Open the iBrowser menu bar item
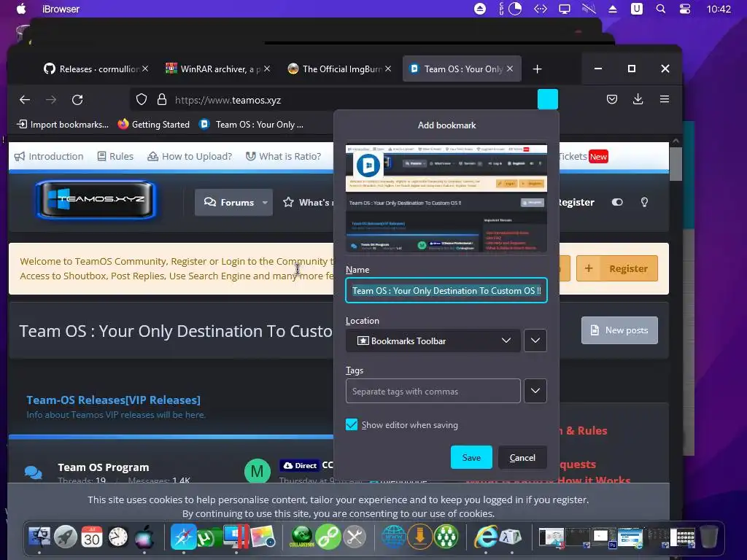The height and width of the screenshot is (560, 747). tap(61, 9)
